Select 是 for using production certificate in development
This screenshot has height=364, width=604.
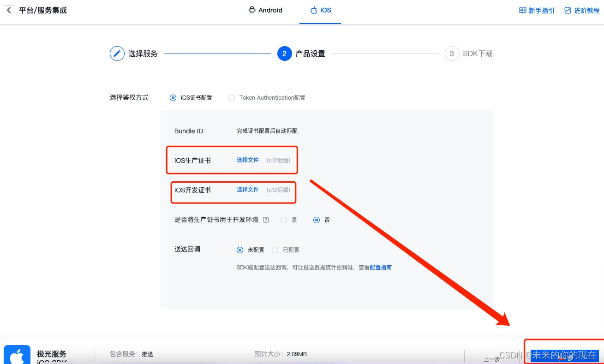(284, 220)
